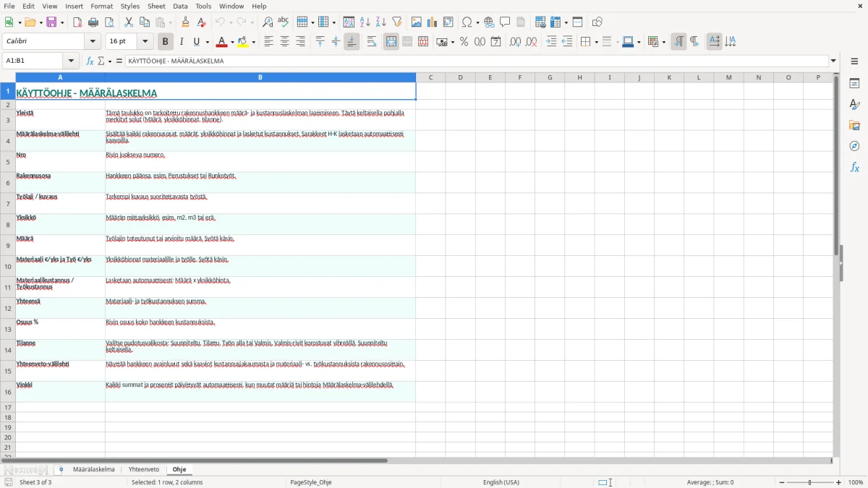The height and width of the screenshot is (488, 868).
Task: Click the Export as PDF icon
Action: (77, 22)
